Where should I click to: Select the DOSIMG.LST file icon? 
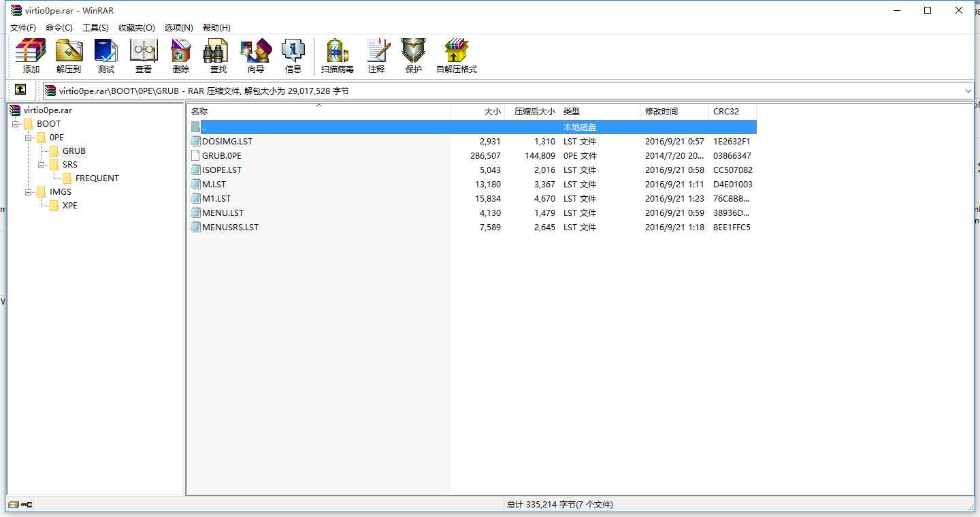click(196, 142)
